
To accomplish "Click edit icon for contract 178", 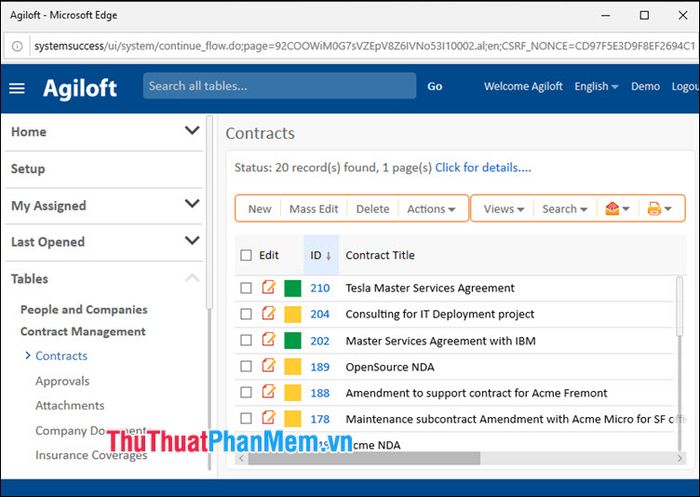I will (268, 418).
